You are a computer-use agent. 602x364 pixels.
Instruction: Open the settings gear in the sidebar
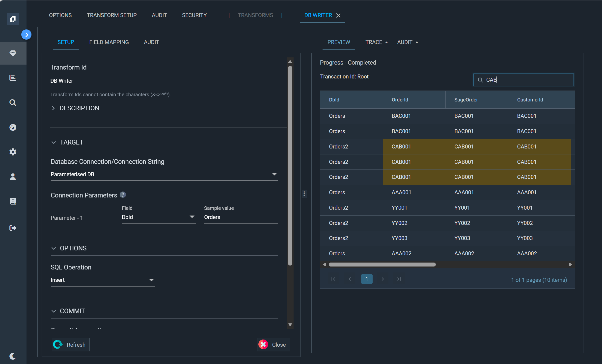coord(13,152)
